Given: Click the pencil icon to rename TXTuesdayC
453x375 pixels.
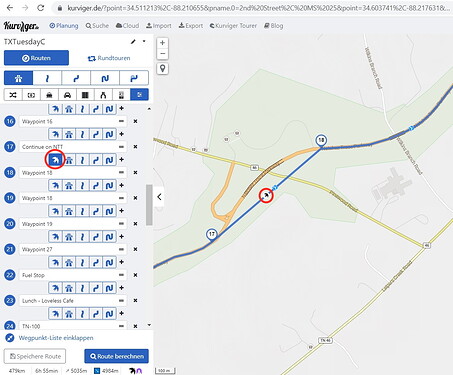Looking at the screenshot, I should 133,42.
